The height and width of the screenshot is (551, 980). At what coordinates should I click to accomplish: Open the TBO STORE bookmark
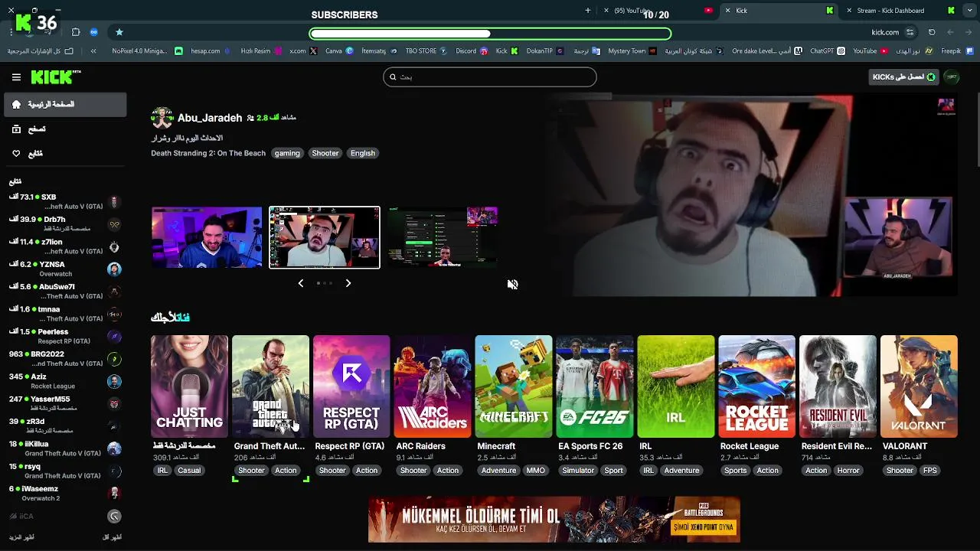pyautogui.click(x=426, y=51)
